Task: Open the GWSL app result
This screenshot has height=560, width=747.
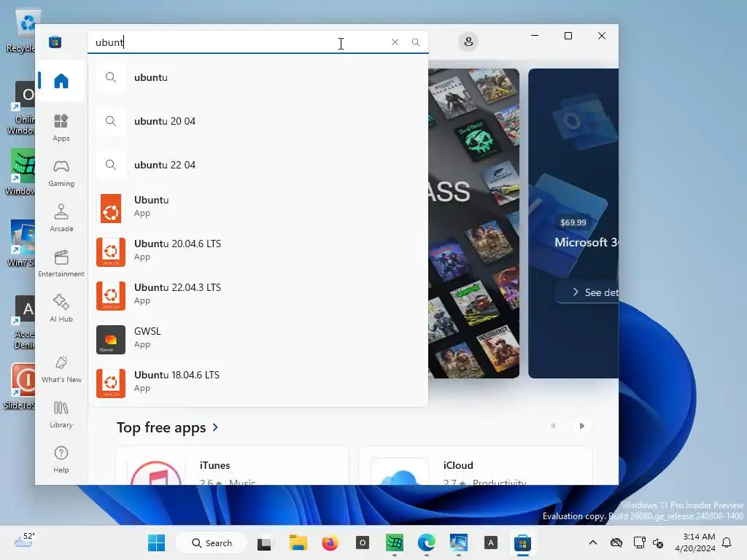Action: (x=258, y=338)
